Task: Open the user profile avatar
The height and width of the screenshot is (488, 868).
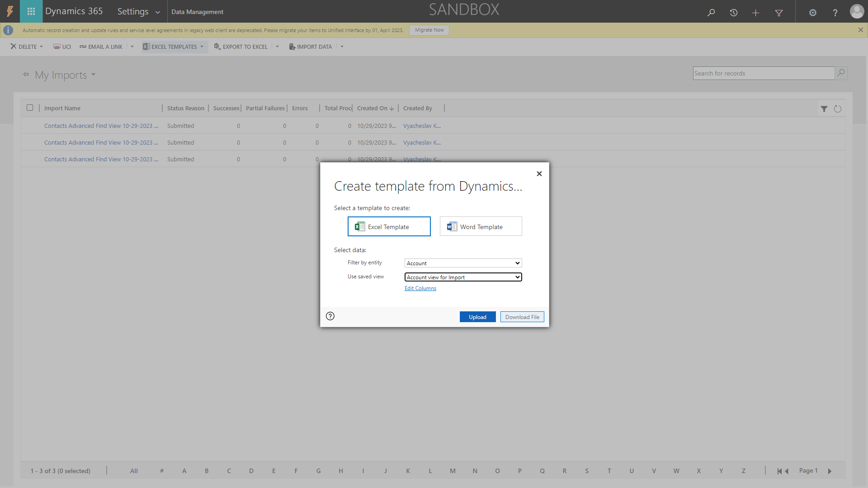Action: [x=857, y=11]
